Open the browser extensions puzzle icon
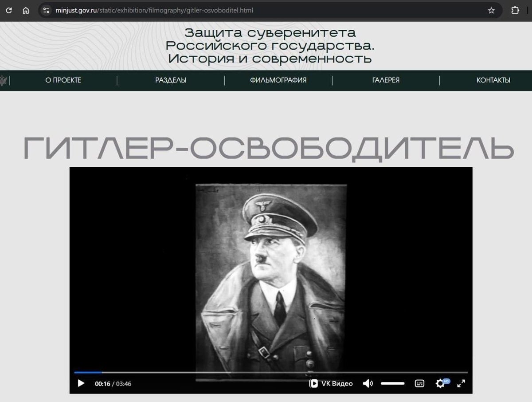The width and height of the screenshot is (532, 402). click(515, 10)
